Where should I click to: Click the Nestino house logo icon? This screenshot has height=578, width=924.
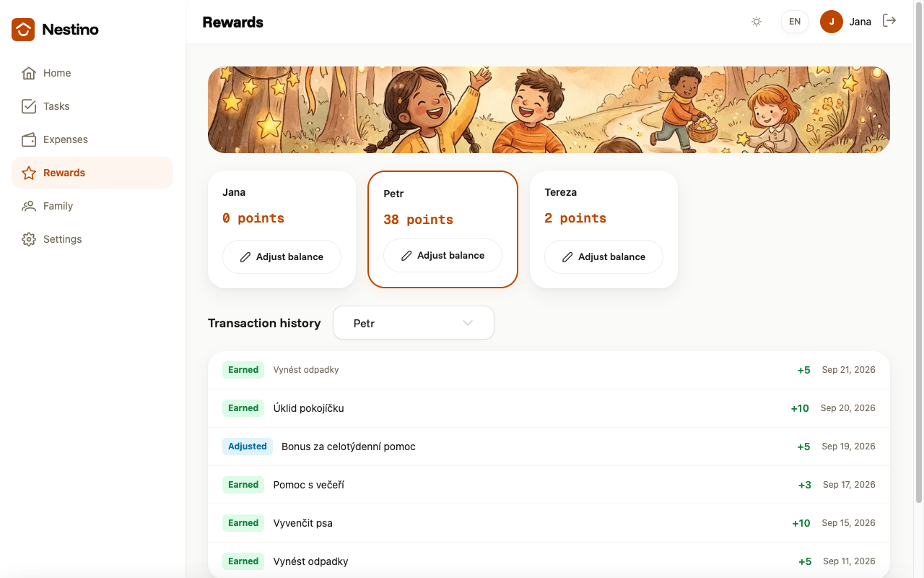[x=23, y=30]
